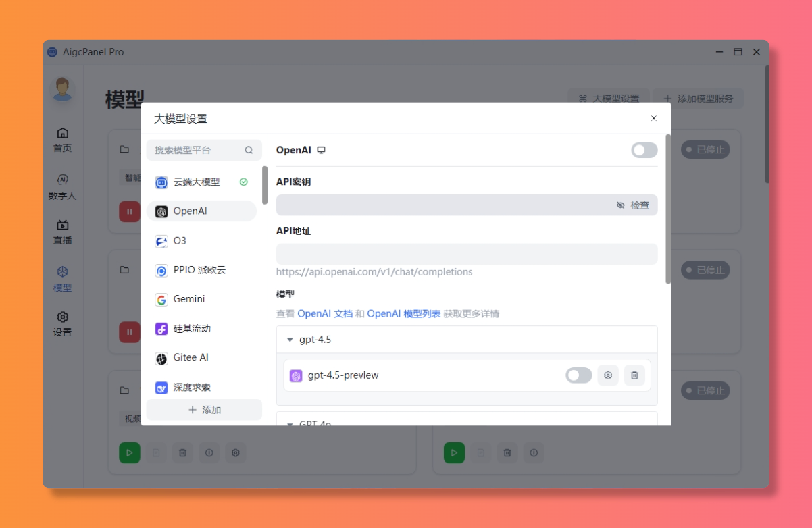
Task: Expand the GPT-4o model group
Action: tap(290, 423)
